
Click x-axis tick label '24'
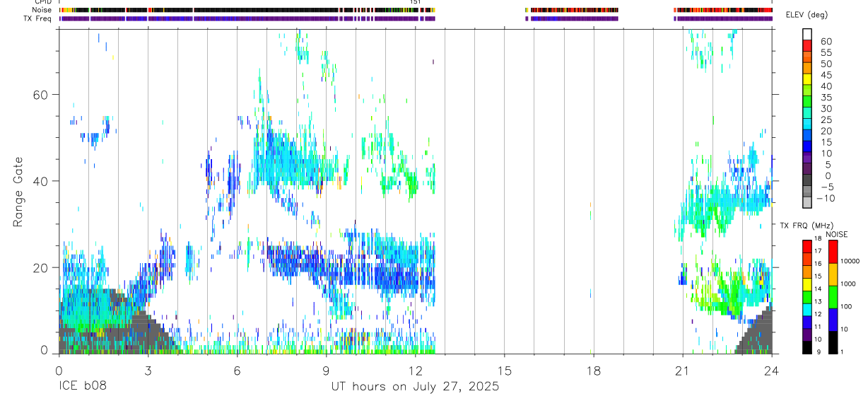(x=771, y=370)
